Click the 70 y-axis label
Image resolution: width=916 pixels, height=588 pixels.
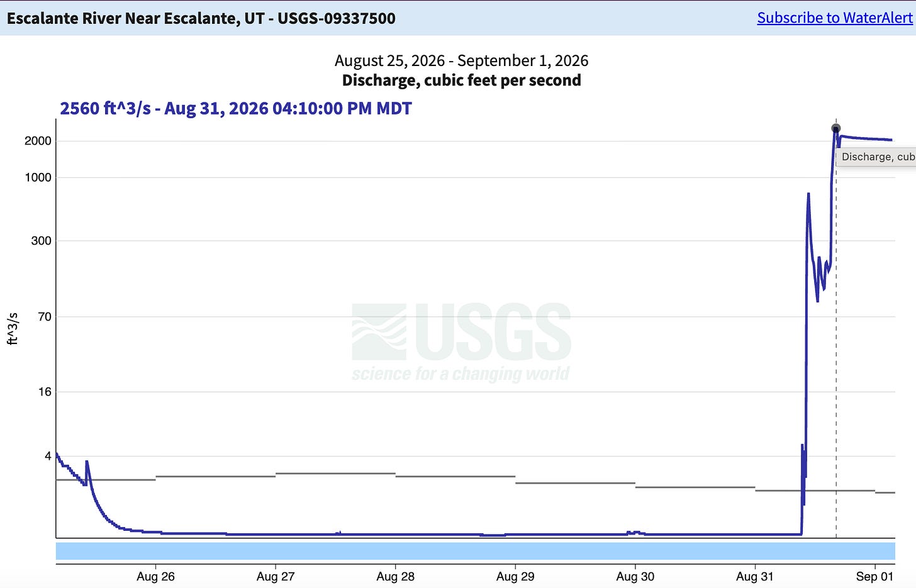tap(45, 316)
